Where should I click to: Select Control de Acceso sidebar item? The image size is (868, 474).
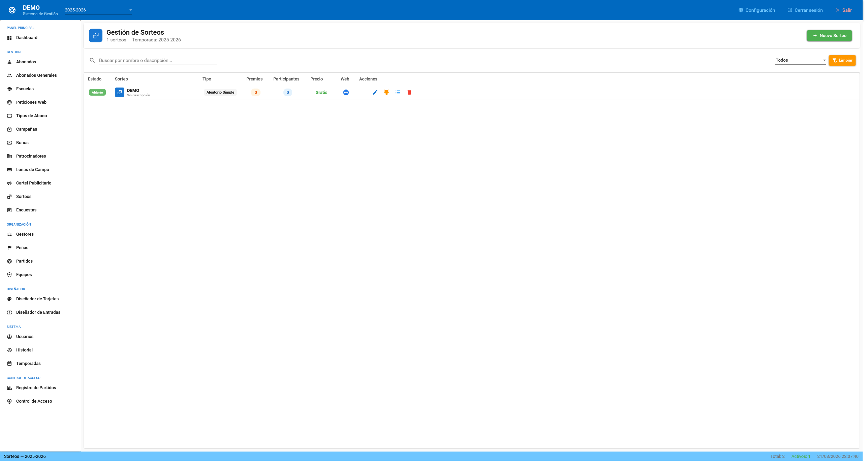click(34, 401)
